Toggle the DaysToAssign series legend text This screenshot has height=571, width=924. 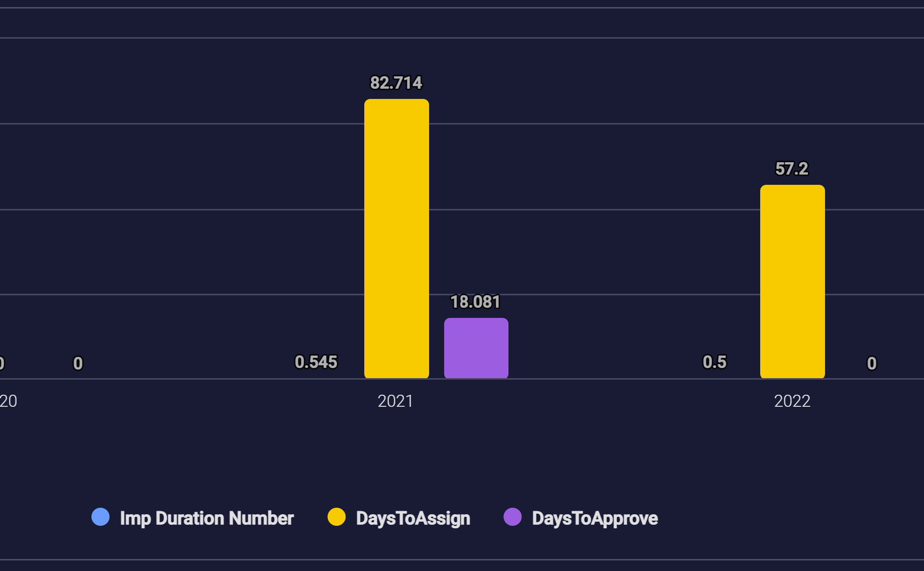coord(413,518)
